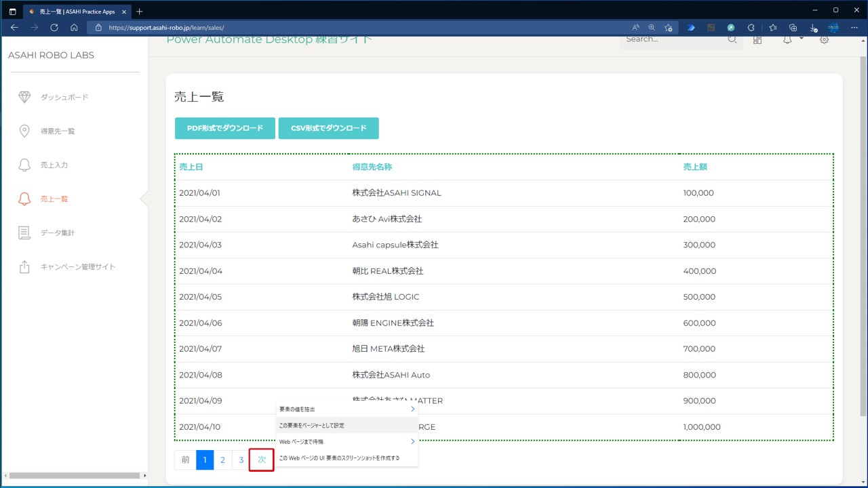The image size is (868, 488).
Task: Open browser settings and more menu
Action: (x=854, y=28)
